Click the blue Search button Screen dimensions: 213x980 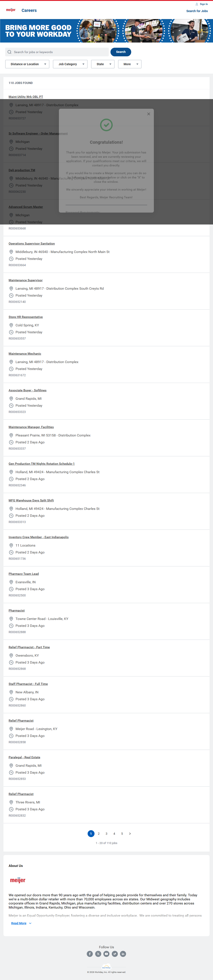(121, 52)
